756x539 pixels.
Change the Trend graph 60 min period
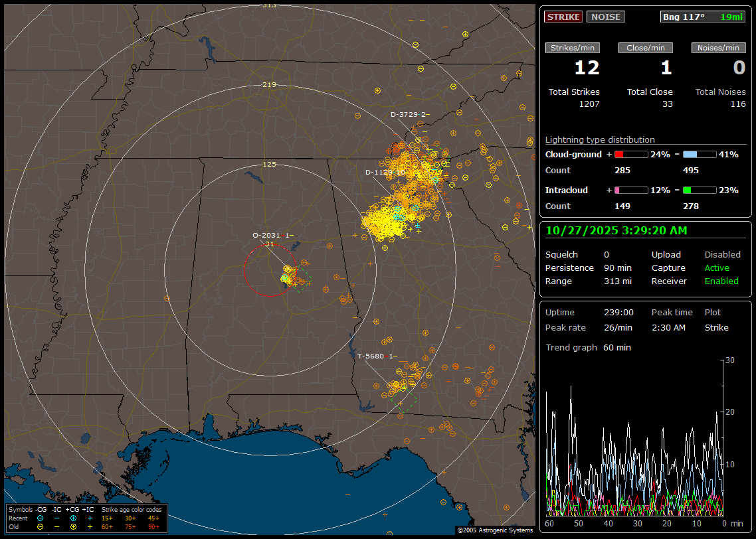tap(616, 348)
